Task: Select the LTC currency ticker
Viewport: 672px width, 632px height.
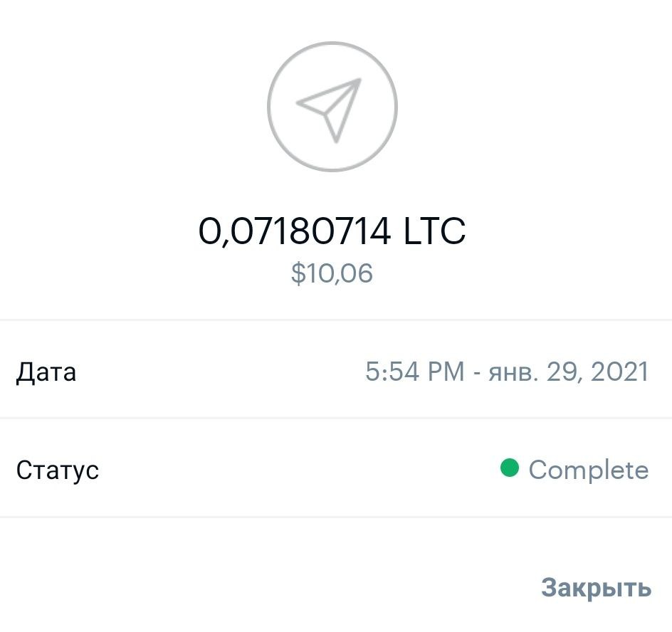Action: click(434, 231)
